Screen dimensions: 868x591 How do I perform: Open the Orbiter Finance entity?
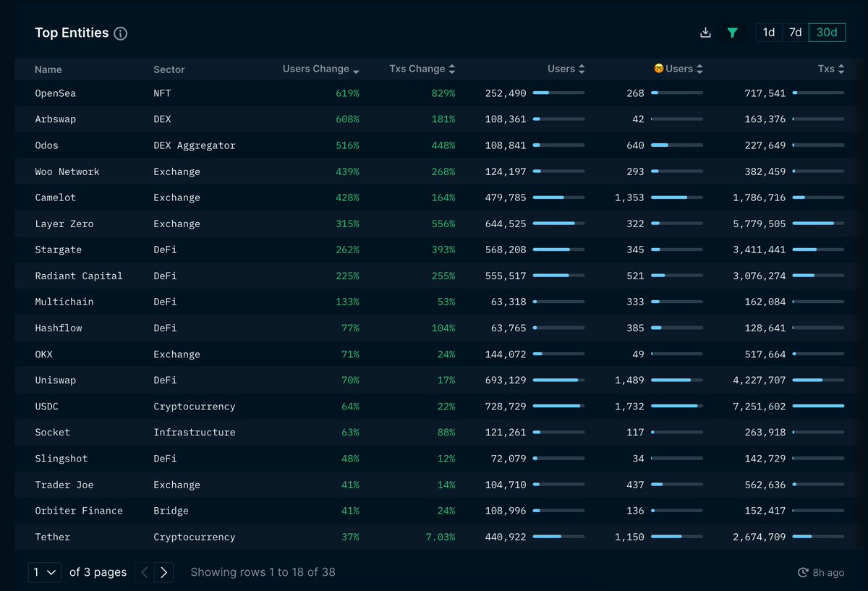pos(79,511)
